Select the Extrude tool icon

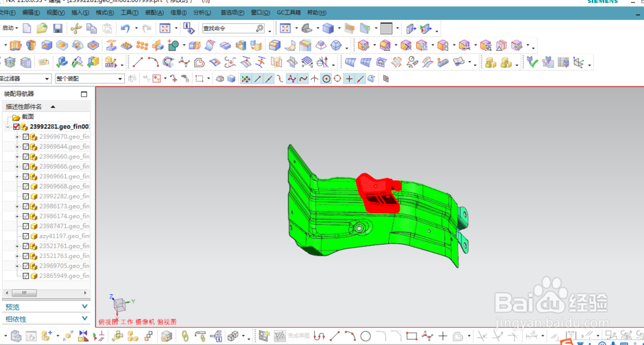coord(15,45)
